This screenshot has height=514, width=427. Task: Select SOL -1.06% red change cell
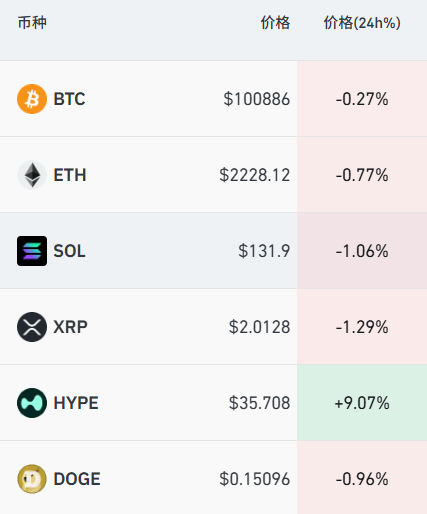pos(362,251)
